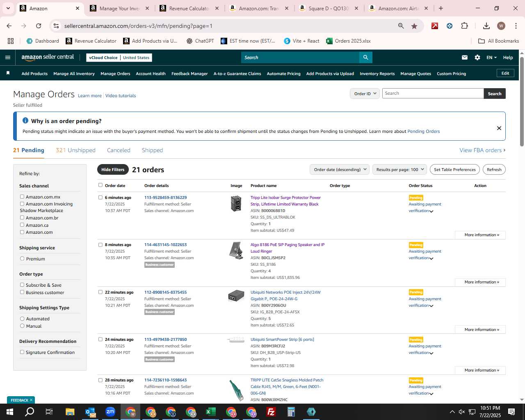Open the bookmarks bar apps grid icon
The image size is (525, 420).
coord(11,41)
